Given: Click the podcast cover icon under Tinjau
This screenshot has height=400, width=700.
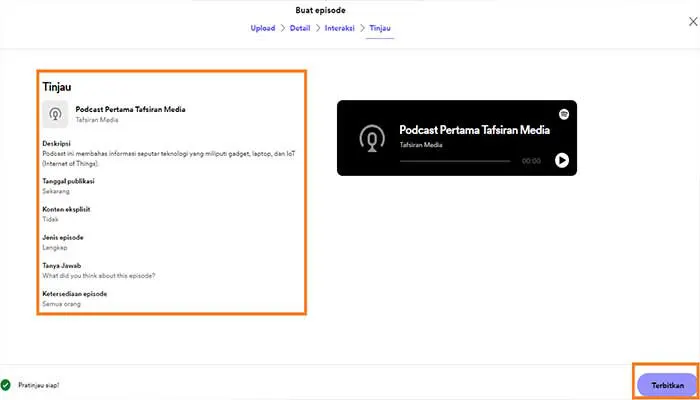Looking at the screenshot, I should click(56, 114).
